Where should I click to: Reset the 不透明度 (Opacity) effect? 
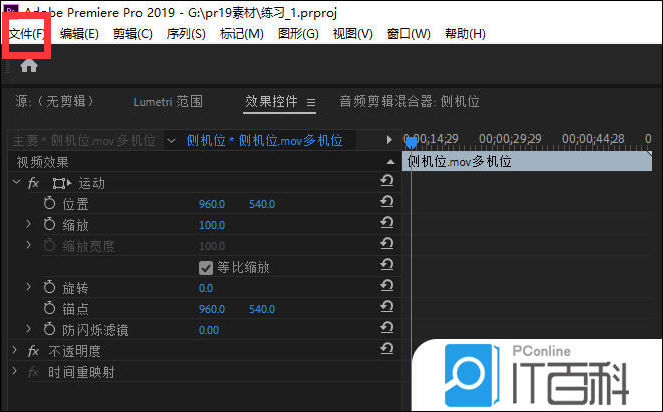[x=386, y=350]
